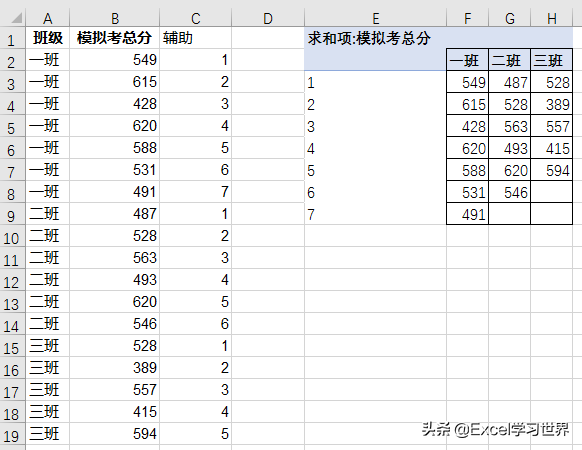Select cell B12 with score 493
Viewport: 582px width, 450px height.
[x=114, y=280]
